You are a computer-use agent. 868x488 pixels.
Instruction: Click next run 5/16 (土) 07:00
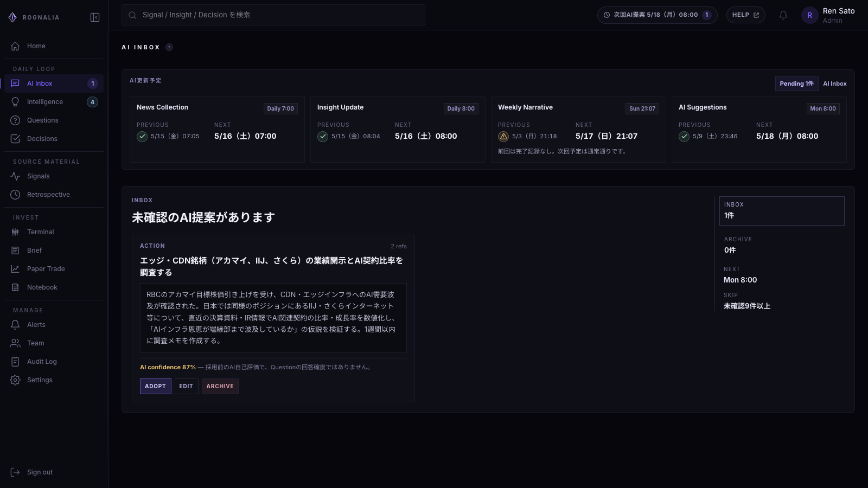[x=245, y=136]
